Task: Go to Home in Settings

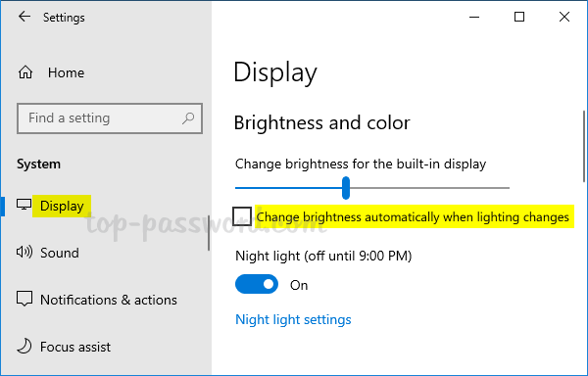Action: [66, 72]
